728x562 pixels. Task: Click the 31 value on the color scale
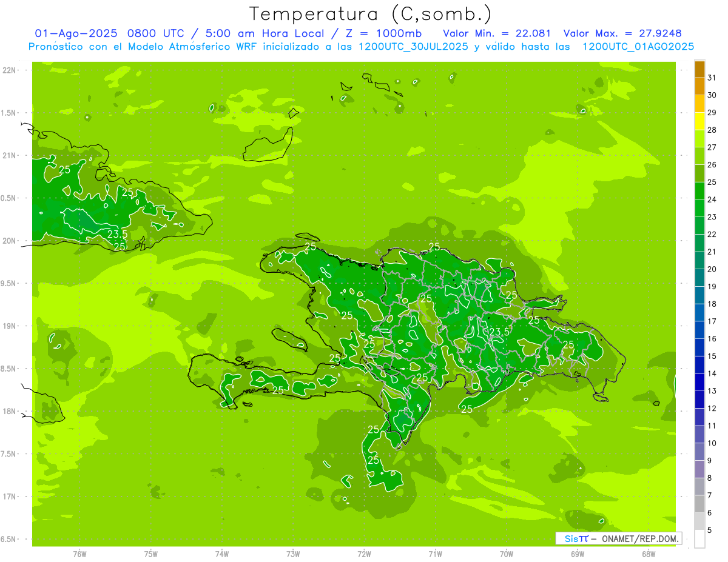(x=712, y=78)
